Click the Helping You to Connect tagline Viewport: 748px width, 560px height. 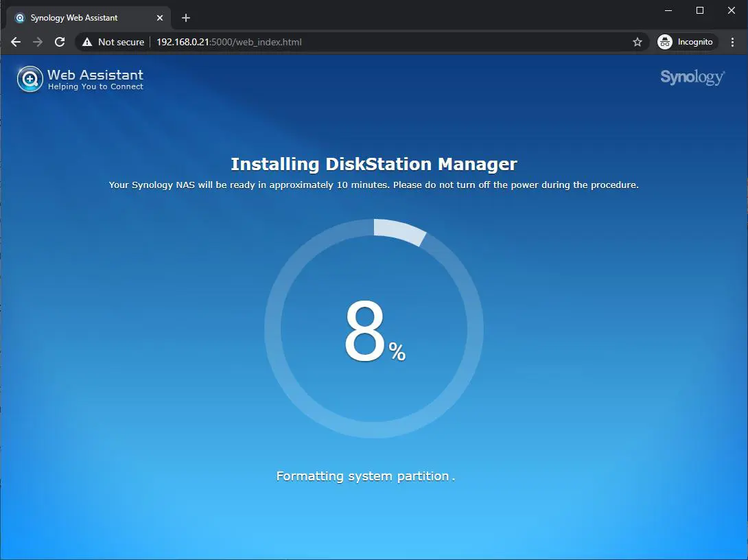point(95,87)
